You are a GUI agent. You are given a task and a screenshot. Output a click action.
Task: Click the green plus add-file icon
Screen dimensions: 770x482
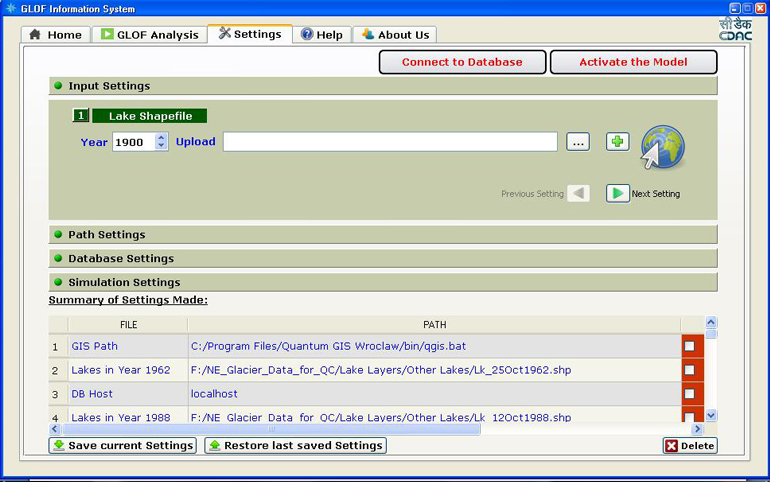(x=618, y=142)
